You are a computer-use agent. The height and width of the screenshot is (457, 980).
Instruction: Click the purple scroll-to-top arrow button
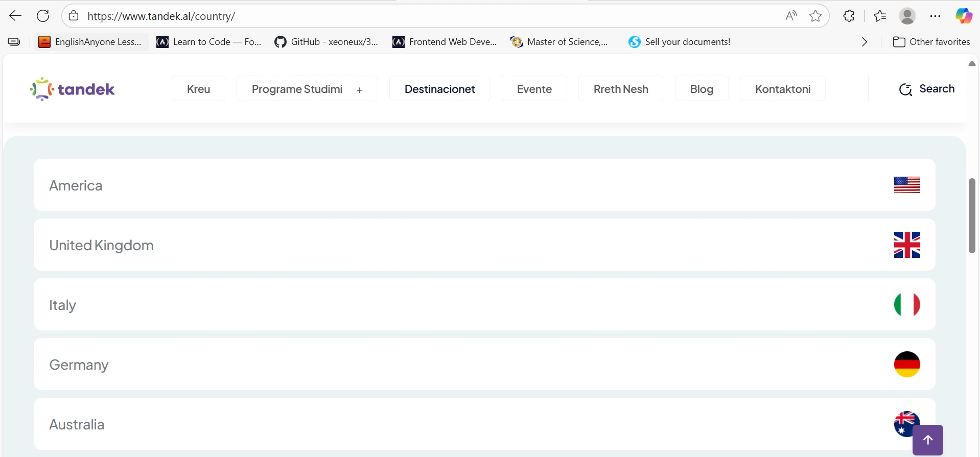(927, 440)
